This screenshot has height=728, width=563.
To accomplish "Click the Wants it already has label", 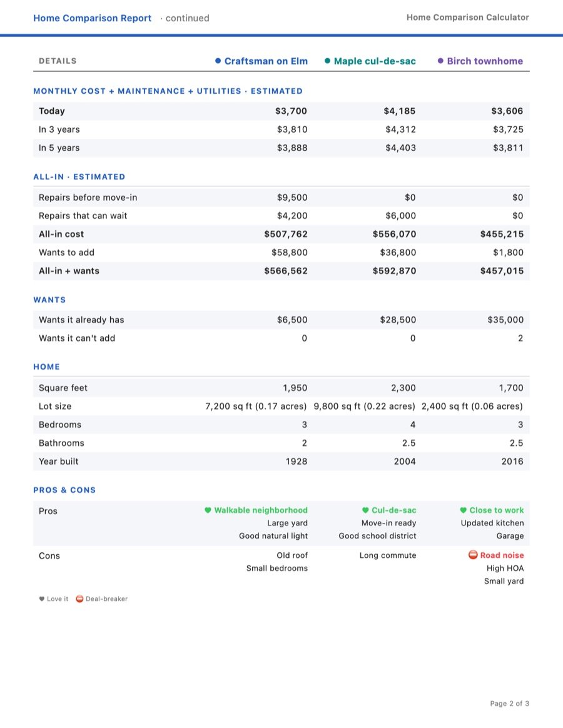I will click(81, 320).
